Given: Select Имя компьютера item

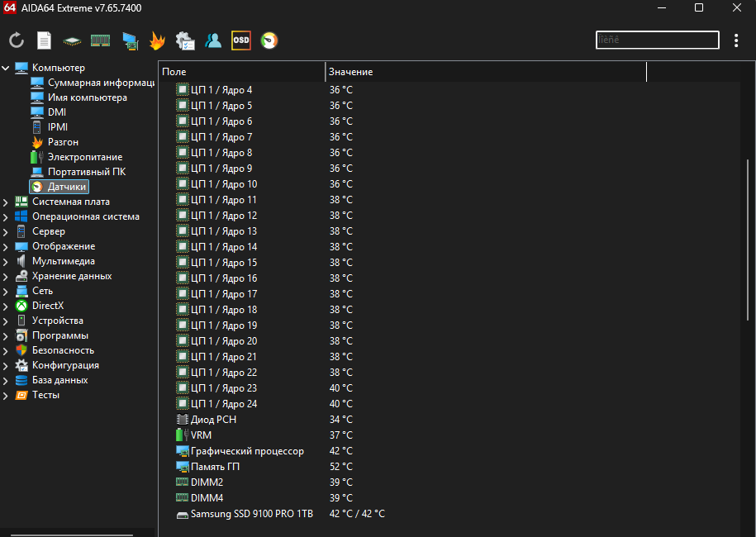Looking at the screenshot, I should coord(79,97).
